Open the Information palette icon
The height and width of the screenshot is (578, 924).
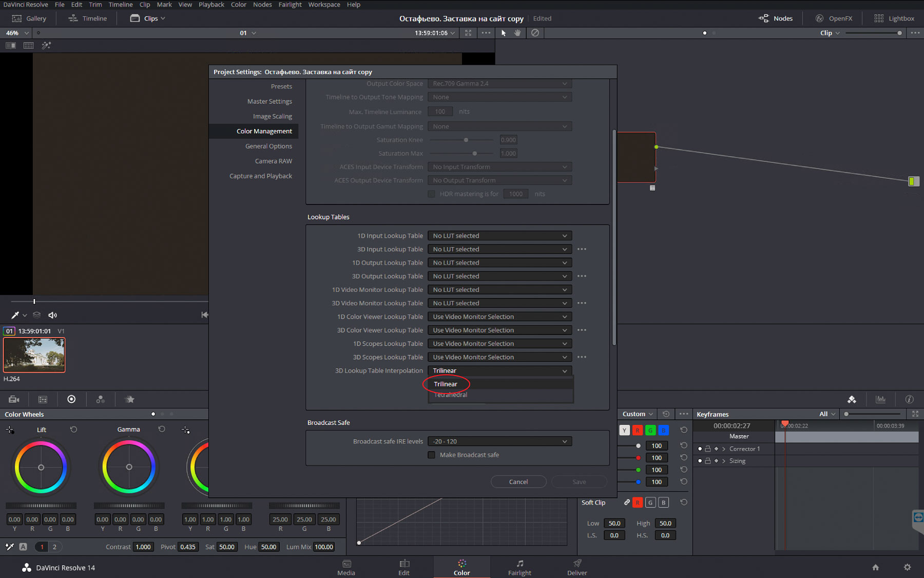pos(909,399)
